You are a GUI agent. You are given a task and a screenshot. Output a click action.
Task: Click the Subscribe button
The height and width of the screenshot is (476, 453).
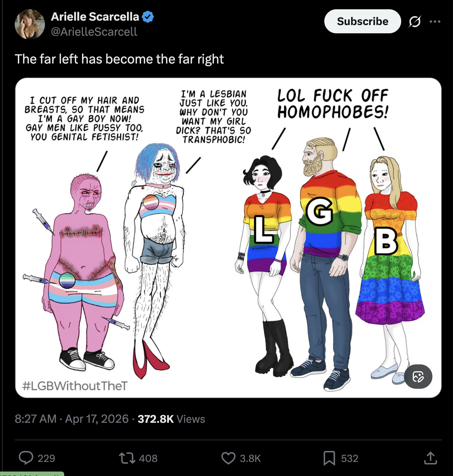tap(362, 21)
